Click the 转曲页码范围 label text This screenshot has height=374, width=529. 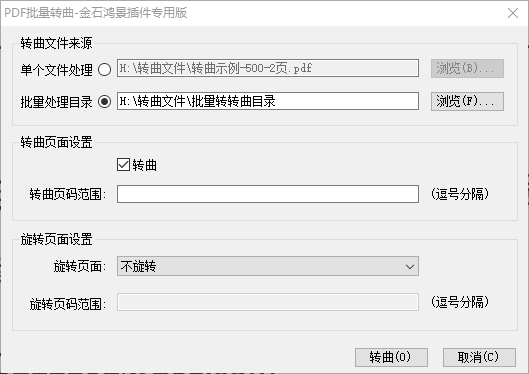coord(68,194)
